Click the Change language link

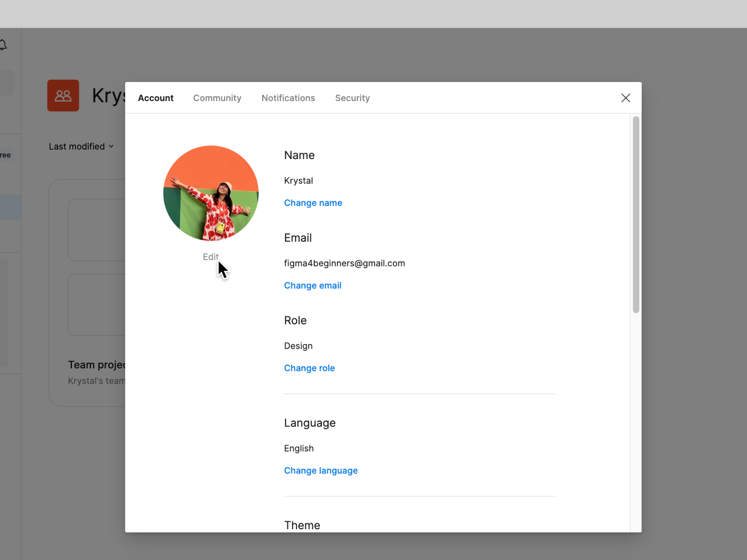coord(321,471)
